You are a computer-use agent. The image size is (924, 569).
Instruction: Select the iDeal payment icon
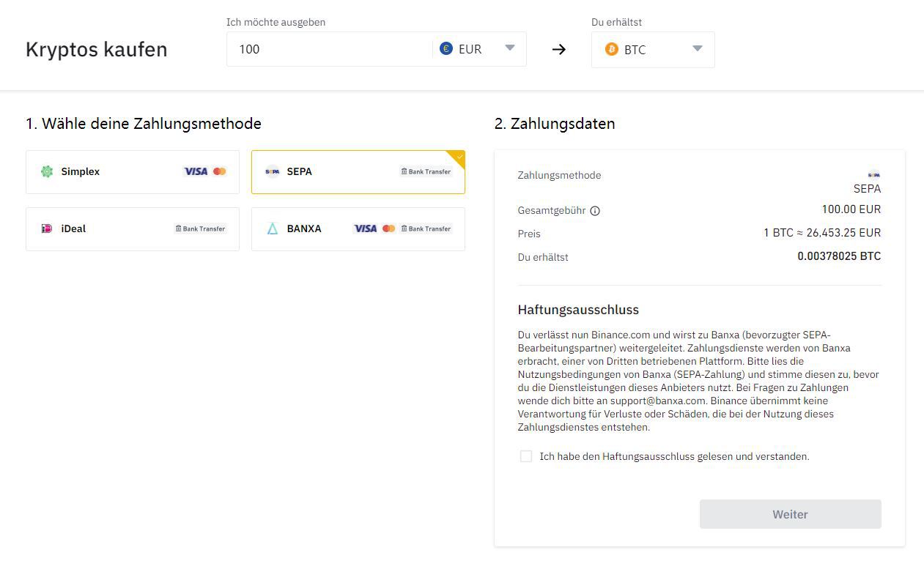click(47, 228)
